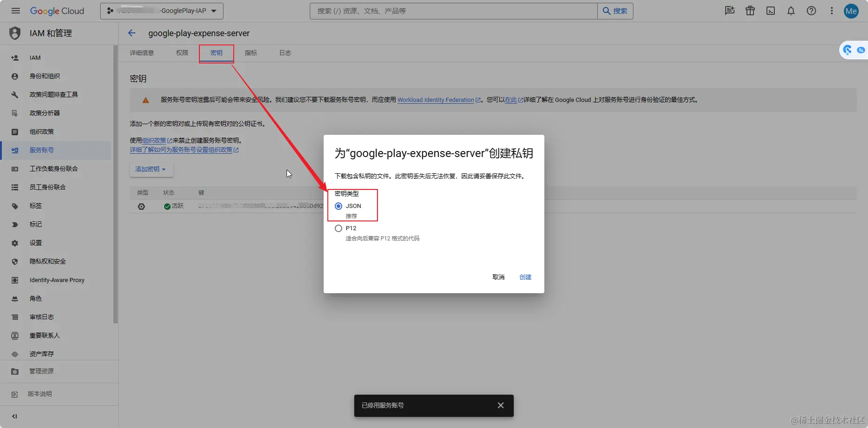
Task: Open the three-dot settings menu
Action: point(832,11)
